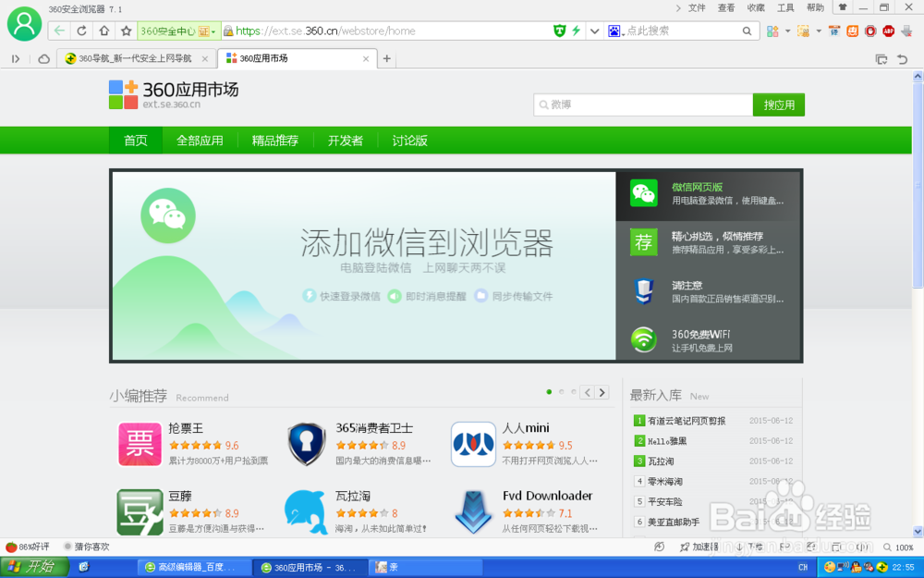
Task: Select the 开发者 navigation tab
Action: point(346,141)
